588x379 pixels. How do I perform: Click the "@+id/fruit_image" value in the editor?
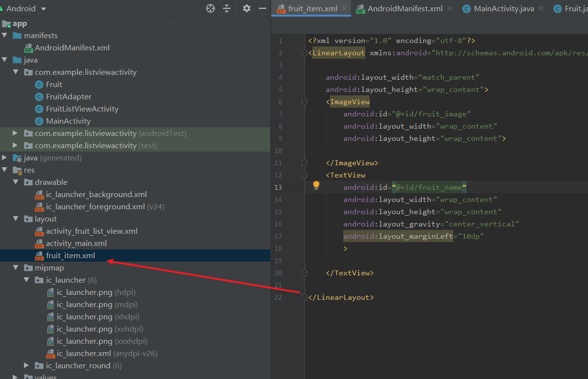[x=431, y=114]
